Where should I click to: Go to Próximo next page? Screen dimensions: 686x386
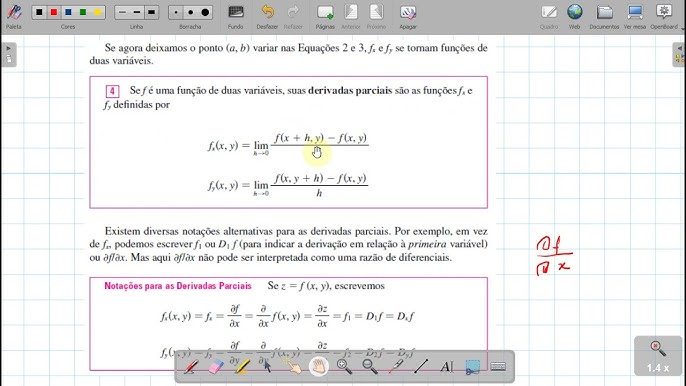coord(376,16)
